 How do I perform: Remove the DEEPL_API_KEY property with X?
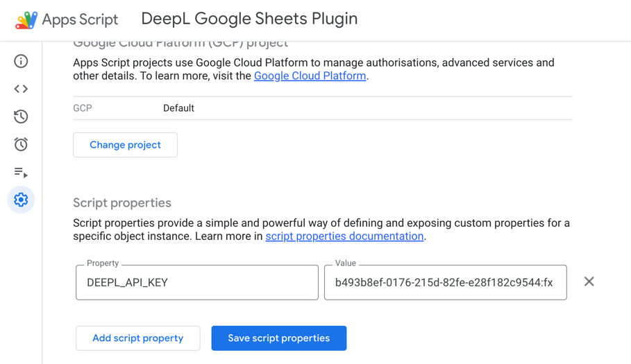[589, 281]
